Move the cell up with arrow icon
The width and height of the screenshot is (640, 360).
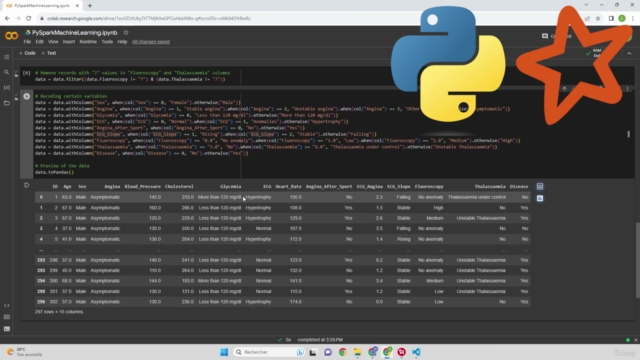pos(564,89)
